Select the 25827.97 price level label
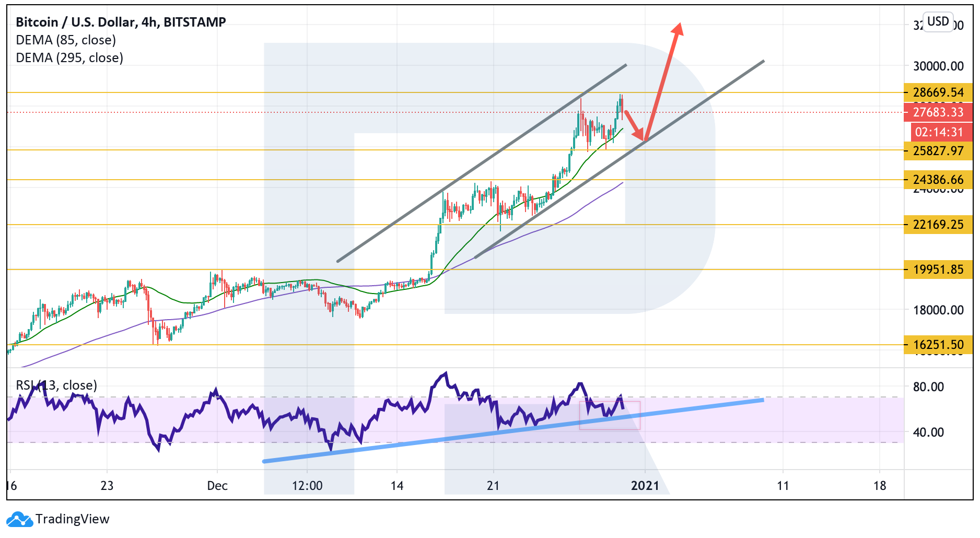 coord(938,151)
